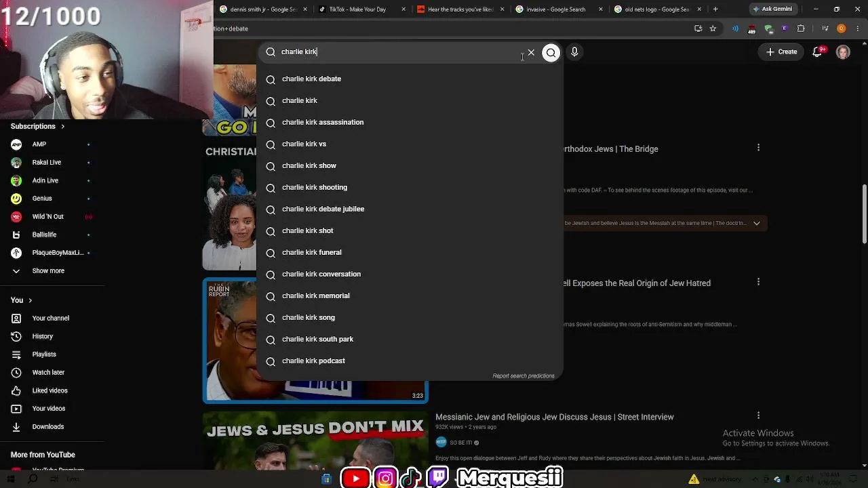Open options for Real Origin of Jew Hatred video

(x=758, y=282)
